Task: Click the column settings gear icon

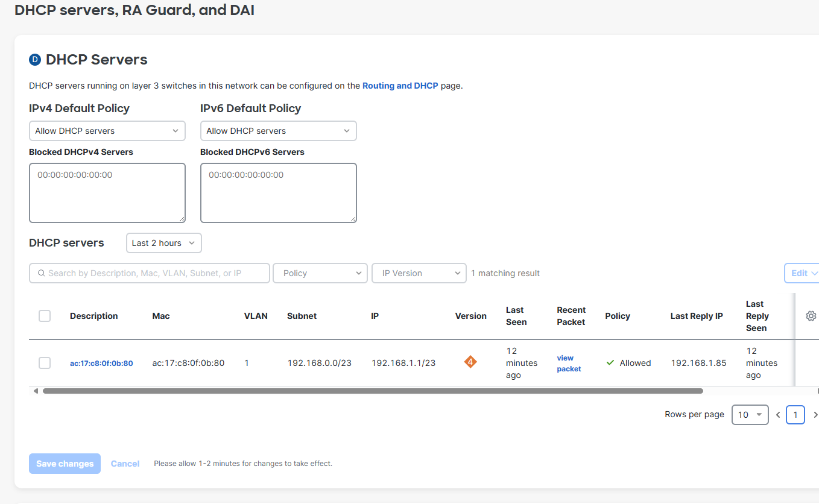Action: (x=811, y=316)
